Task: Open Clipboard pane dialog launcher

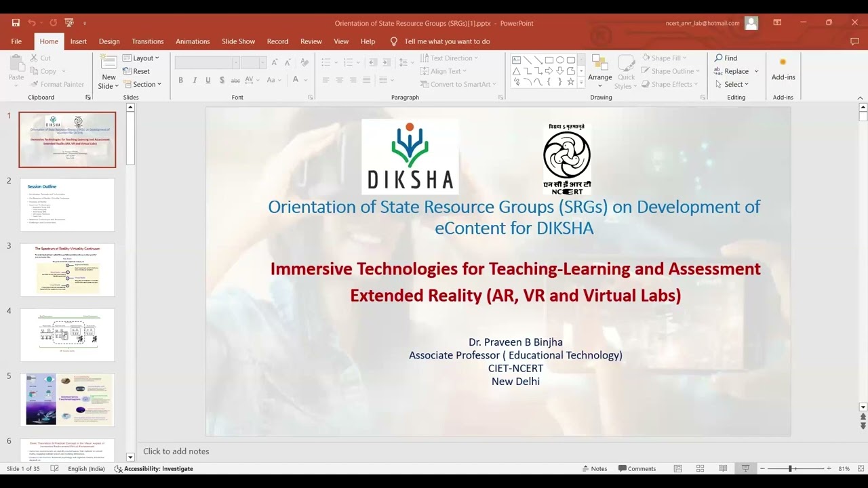Action: [88, 98]
